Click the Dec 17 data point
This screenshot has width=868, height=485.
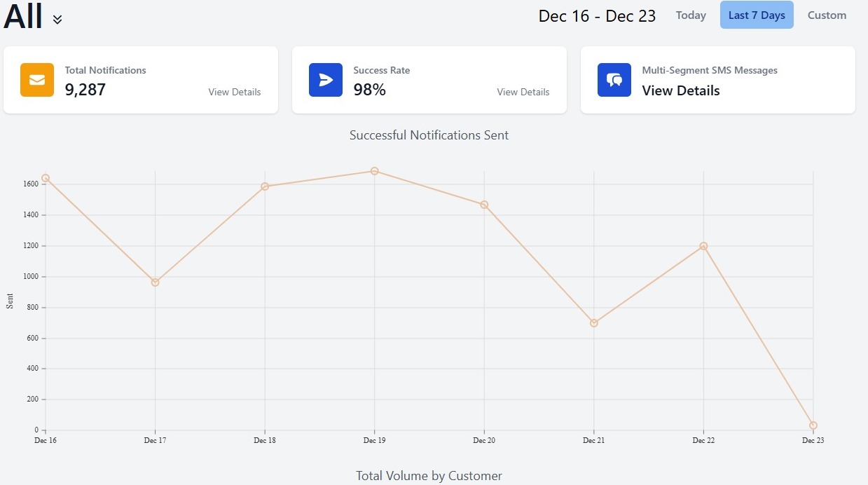pos(155,282)
